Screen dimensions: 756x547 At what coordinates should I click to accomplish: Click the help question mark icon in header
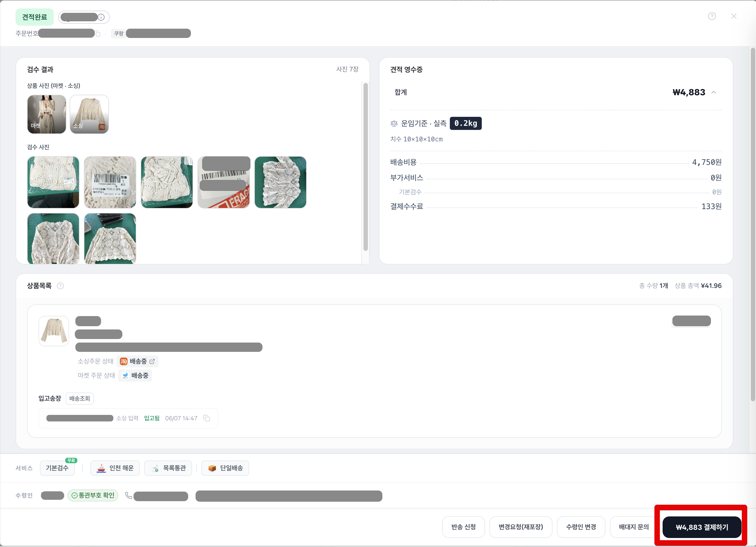[x=712, y=16]
